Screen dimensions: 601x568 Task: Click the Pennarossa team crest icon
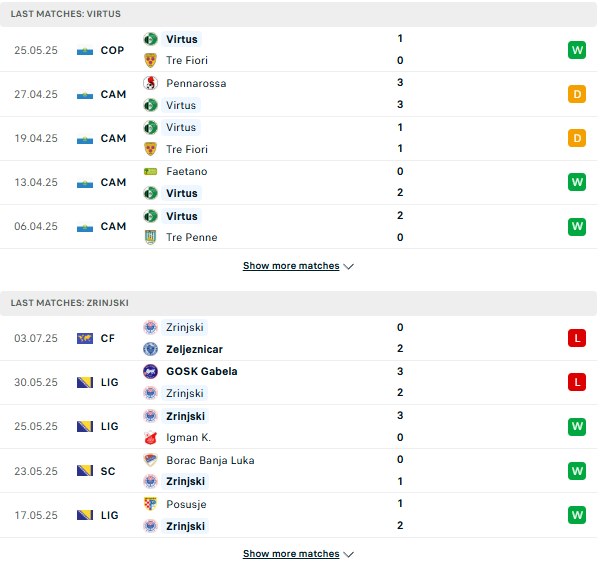(x=151, y=83)
